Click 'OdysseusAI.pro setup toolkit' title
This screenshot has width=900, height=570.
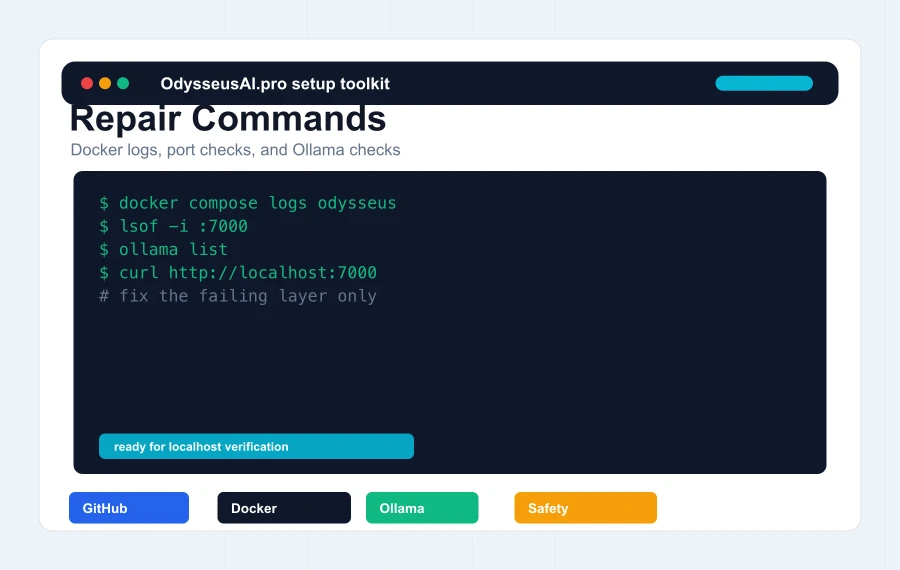(275, 84)
